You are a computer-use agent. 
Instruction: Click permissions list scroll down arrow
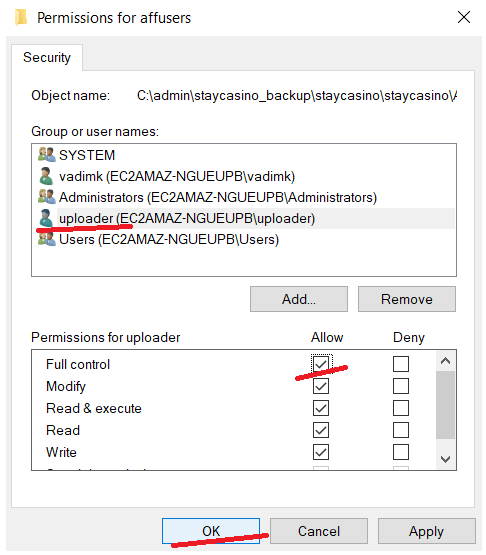click(445, 459)
